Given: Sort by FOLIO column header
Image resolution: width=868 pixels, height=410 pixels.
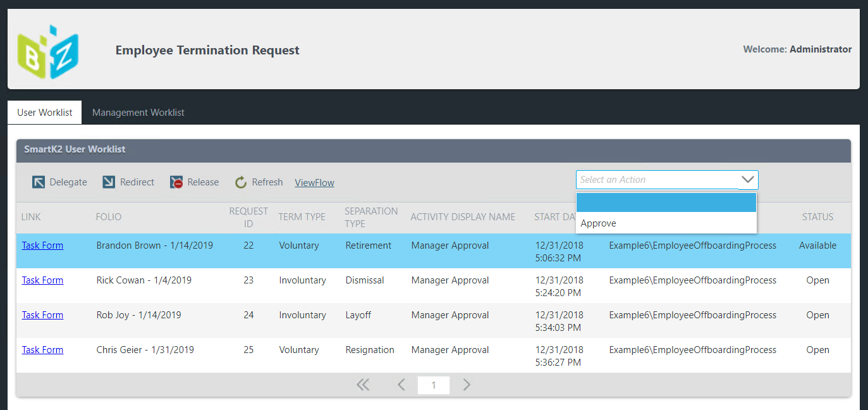Looking at the screenshot, I should pyautogui.click(x=109, y=217).
